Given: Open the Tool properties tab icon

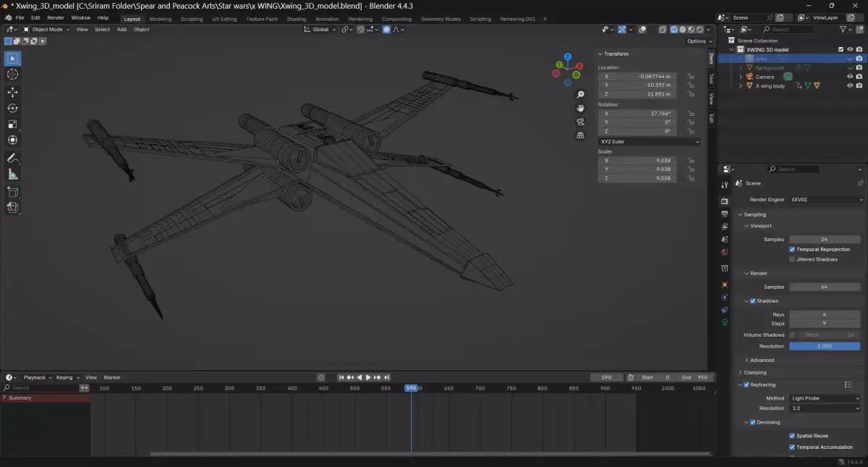Looking at the screenshot, I should tap(725, 185).
